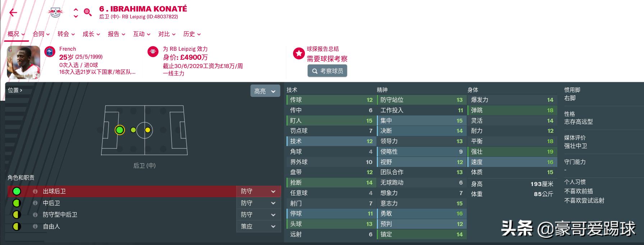Open the 策应 duty dropdown for 自由人
644x245 pixels.
(258, 226)
